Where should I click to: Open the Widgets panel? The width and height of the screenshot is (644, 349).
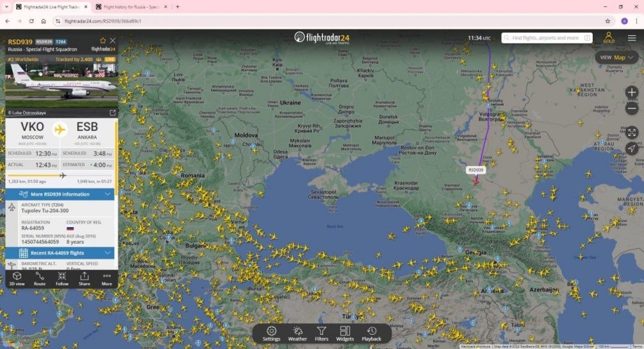point(345,334)
